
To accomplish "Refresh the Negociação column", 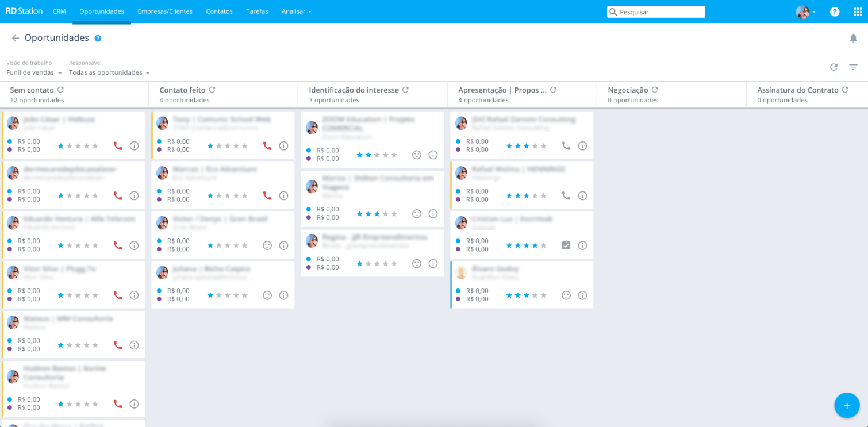I will [x=655, y=90].
